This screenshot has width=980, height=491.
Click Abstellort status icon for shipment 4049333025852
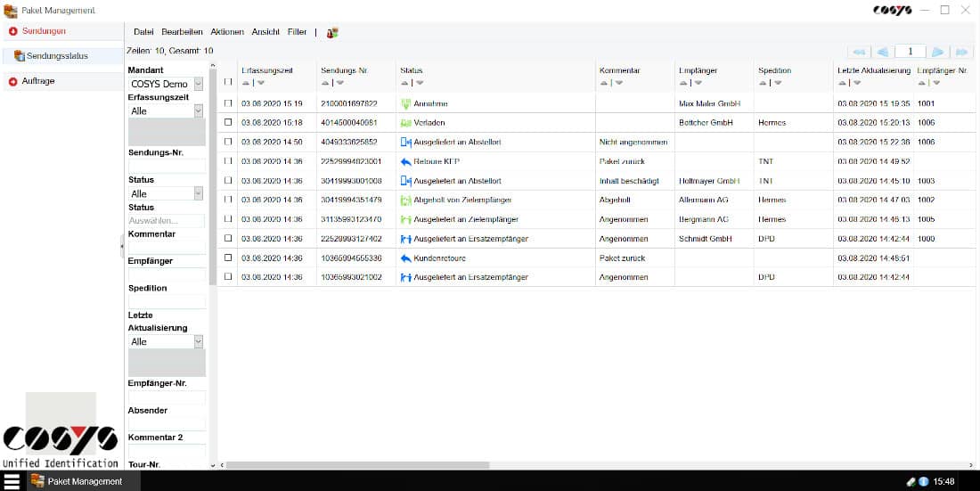[405, 142]
